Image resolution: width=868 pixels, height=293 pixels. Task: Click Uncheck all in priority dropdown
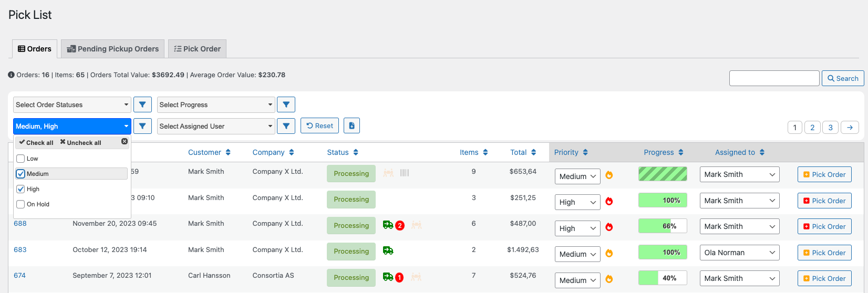80,142
